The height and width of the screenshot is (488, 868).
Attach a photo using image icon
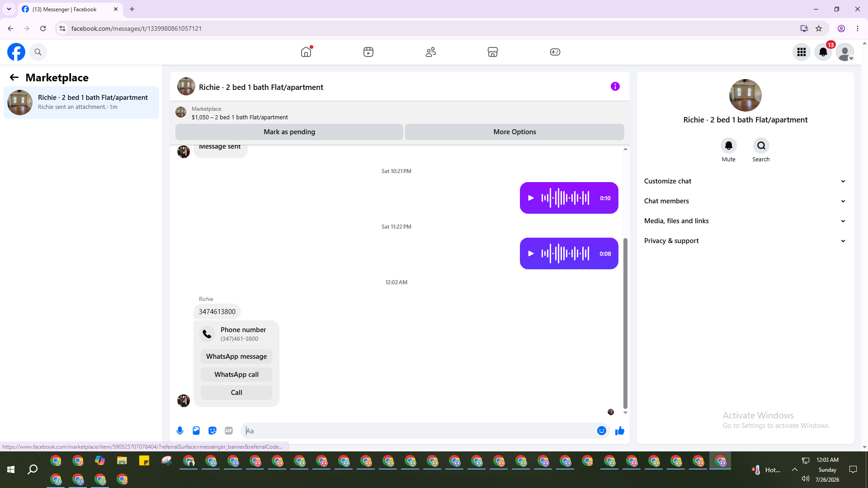[196, 431]
